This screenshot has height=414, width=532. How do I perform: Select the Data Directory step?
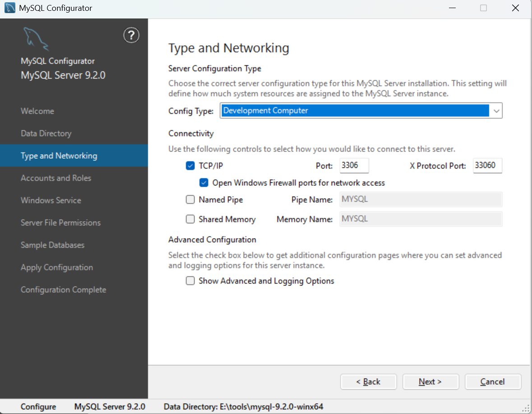pos(46,133)
